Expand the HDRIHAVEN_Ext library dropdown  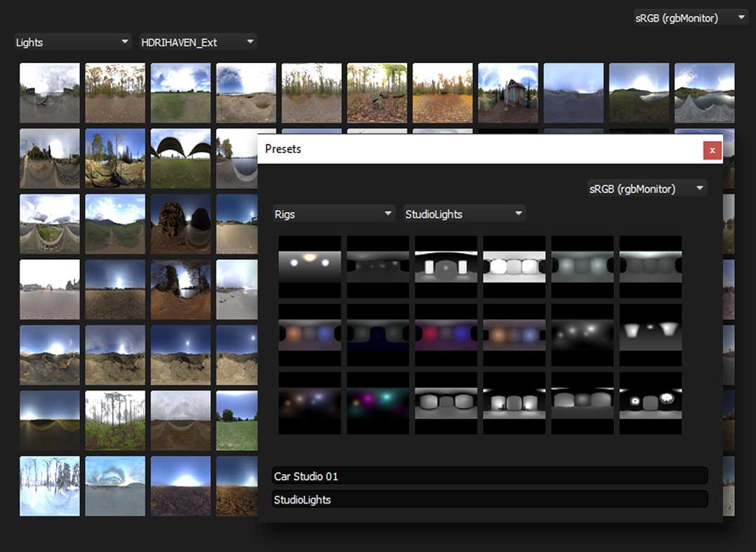pyautogui.click(x=198, y=42)
